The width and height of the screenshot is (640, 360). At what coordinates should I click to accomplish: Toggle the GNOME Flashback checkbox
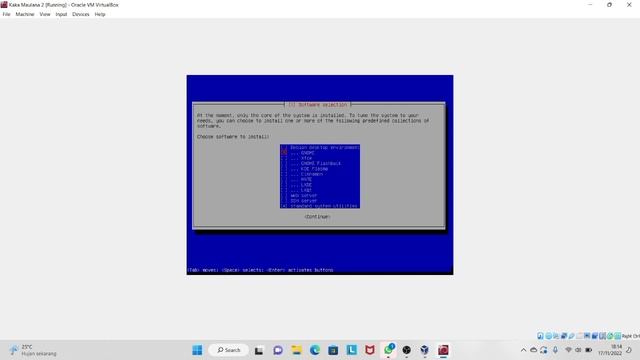click(x=284, y=163)
